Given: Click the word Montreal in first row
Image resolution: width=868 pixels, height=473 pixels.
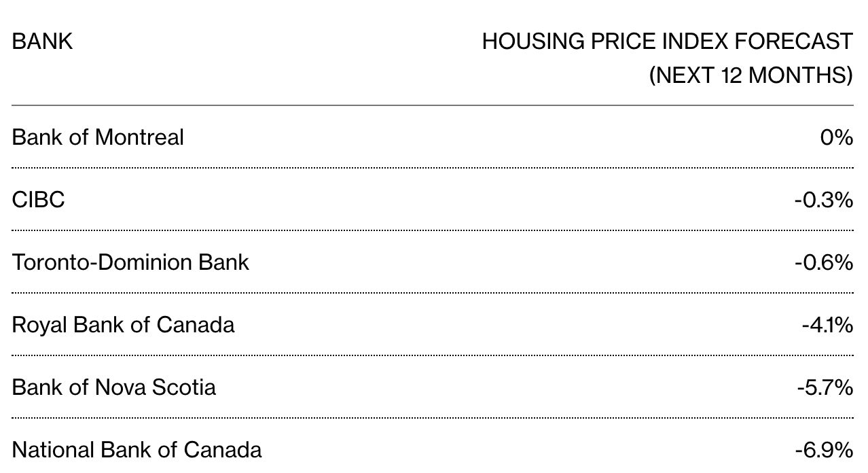Looking at the screenshot, I should (139, 137).
